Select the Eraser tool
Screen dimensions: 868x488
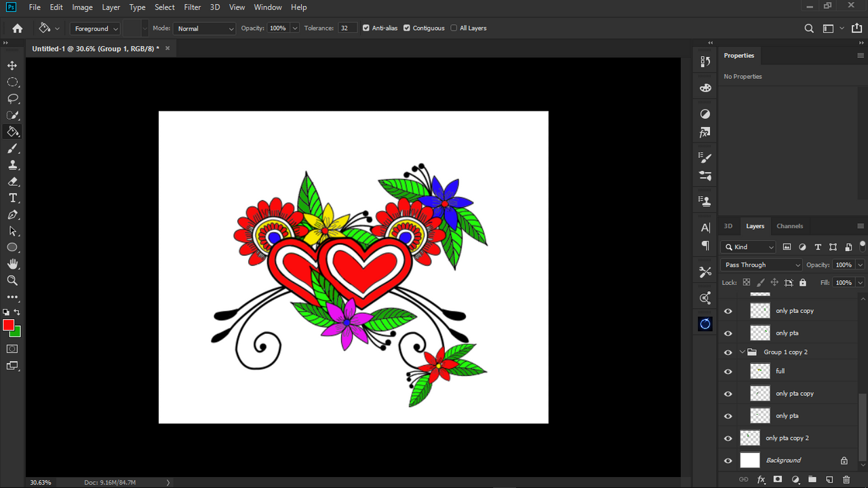click(12, 181)
